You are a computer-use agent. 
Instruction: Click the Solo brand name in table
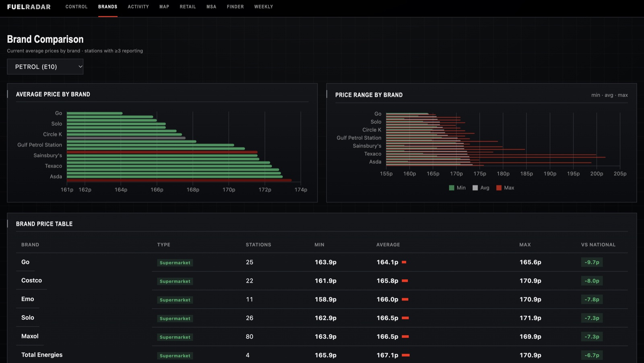28,318
